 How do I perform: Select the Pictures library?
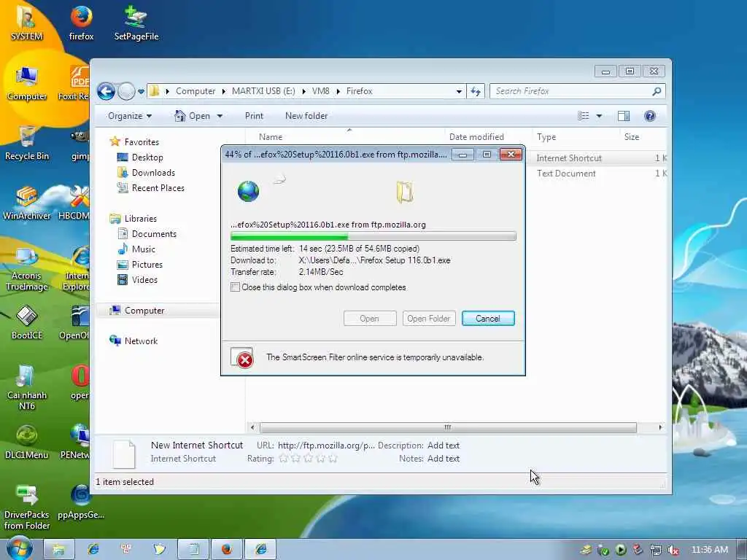coord(147,264)
